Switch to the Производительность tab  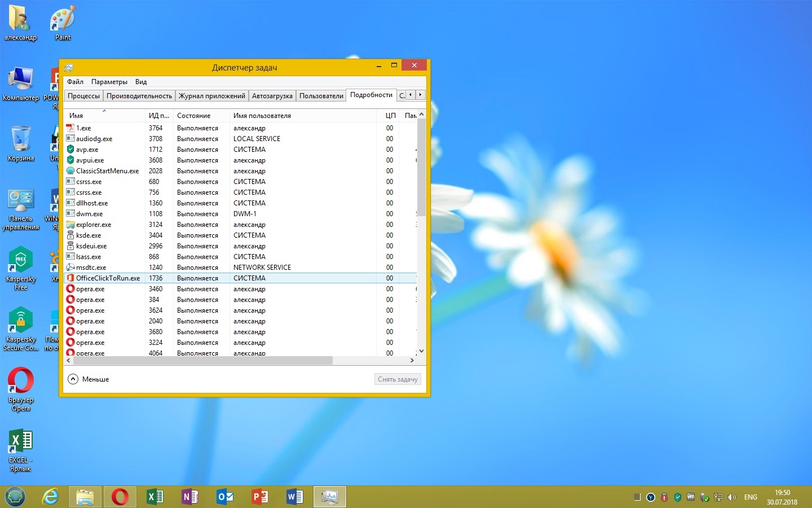click(x=139, y=96)
